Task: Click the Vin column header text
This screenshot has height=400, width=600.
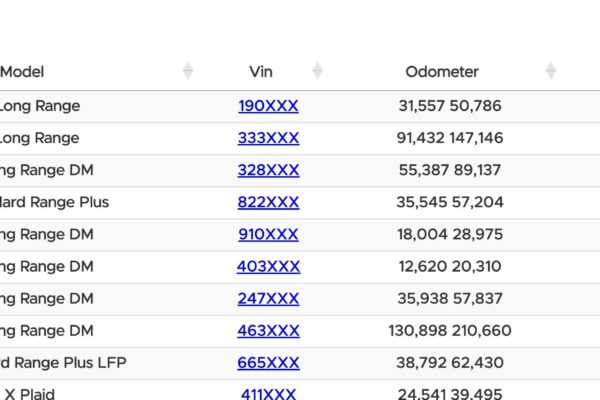Action: tap(260, 72)
